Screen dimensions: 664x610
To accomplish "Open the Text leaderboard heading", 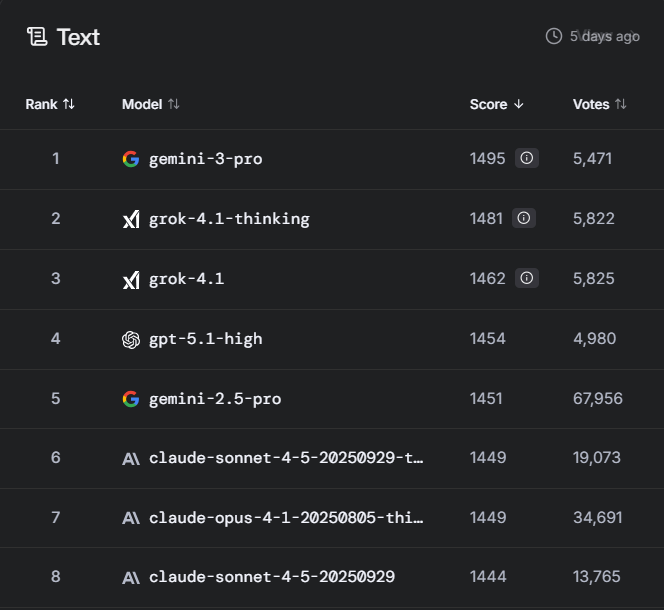I will pyautogui.click(x=78, y=37).
